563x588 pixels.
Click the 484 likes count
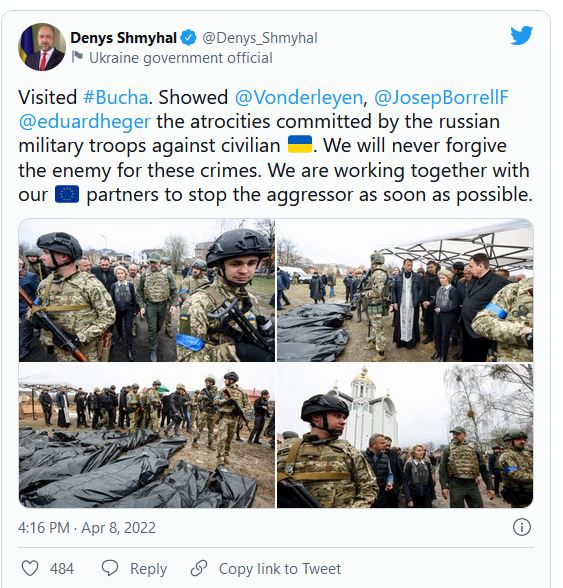pyautogui.click(x=62, y=568)
